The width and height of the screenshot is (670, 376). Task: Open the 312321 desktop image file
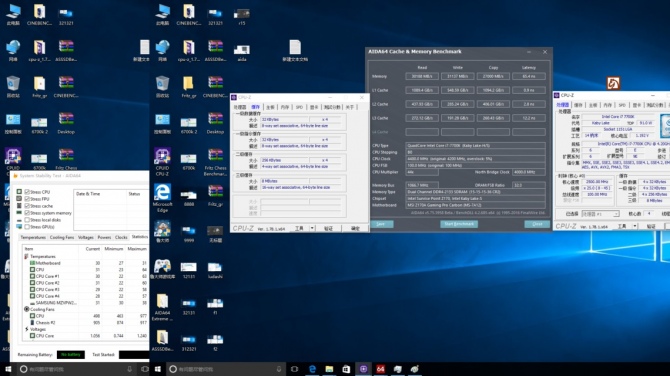coord(188,343)
